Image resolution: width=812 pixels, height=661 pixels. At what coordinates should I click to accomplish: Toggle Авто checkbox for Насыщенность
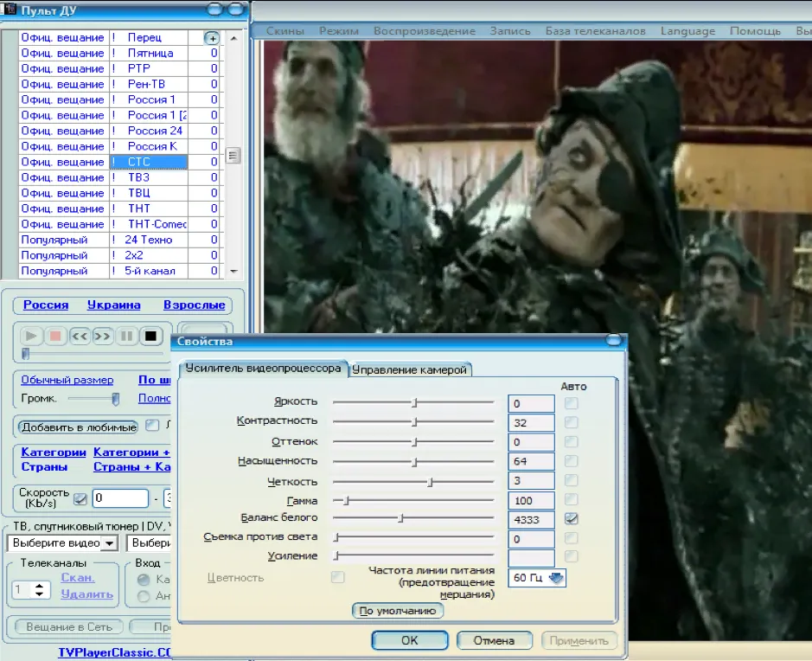[572, 461]
